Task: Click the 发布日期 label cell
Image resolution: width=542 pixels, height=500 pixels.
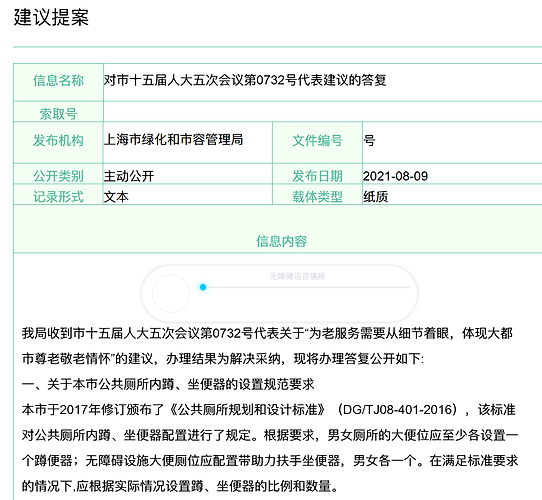Action: tap(317, 174)
